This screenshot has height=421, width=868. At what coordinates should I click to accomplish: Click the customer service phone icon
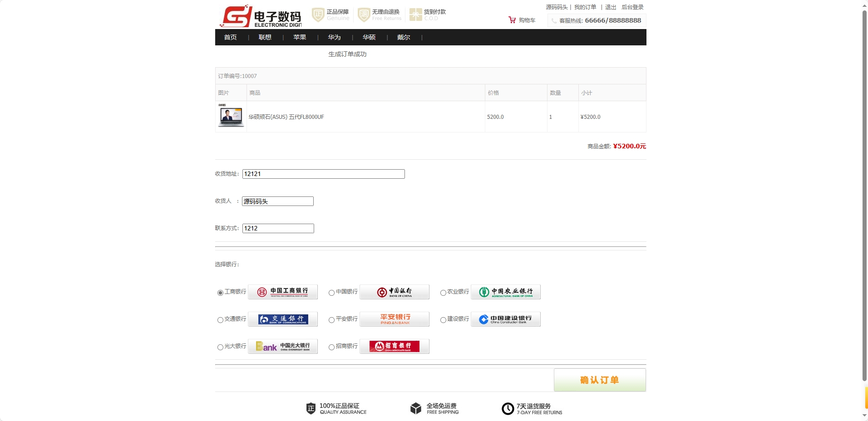pyautogui.click(x=554, y=20)
